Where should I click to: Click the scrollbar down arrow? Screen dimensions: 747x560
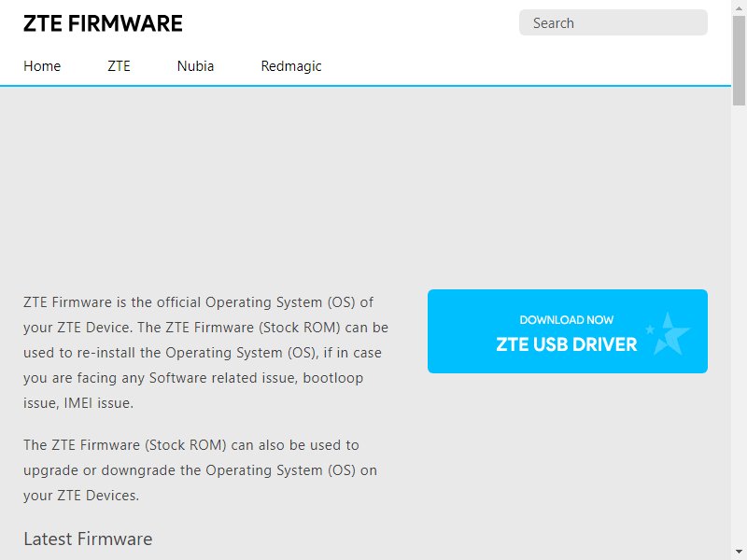739,552
